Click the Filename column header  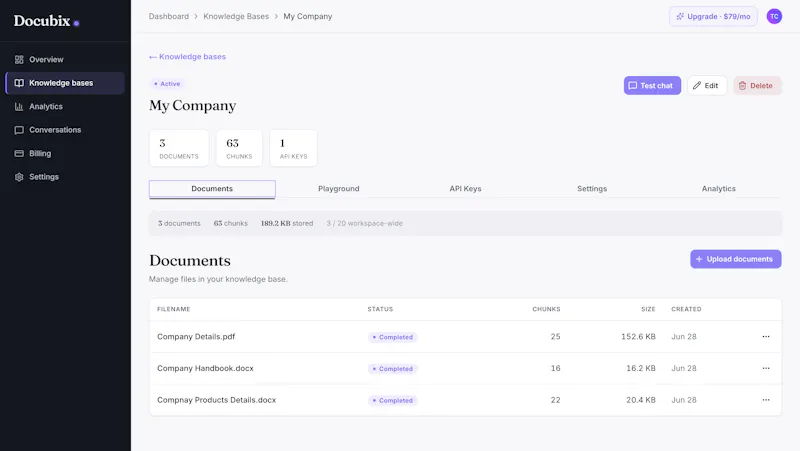coord(173,309)
